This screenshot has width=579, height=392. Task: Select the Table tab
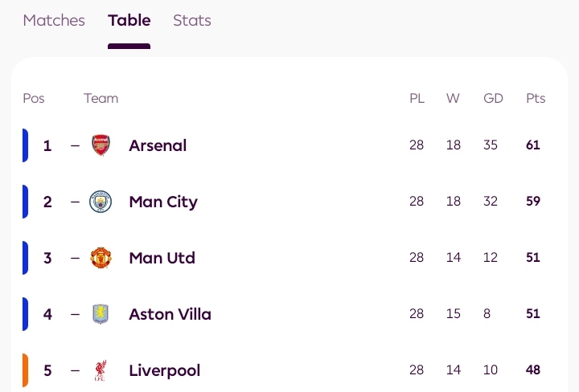pos(129,21)
